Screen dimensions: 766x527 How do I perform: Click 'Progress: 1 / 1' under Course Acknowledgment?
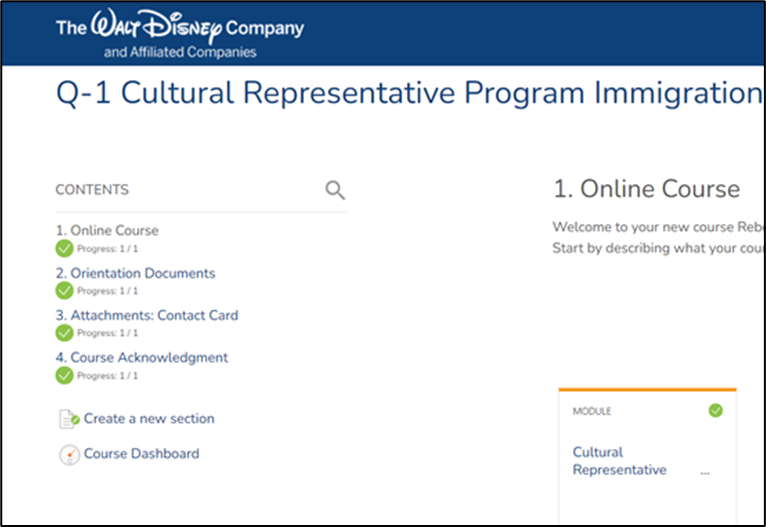point(107,376)
